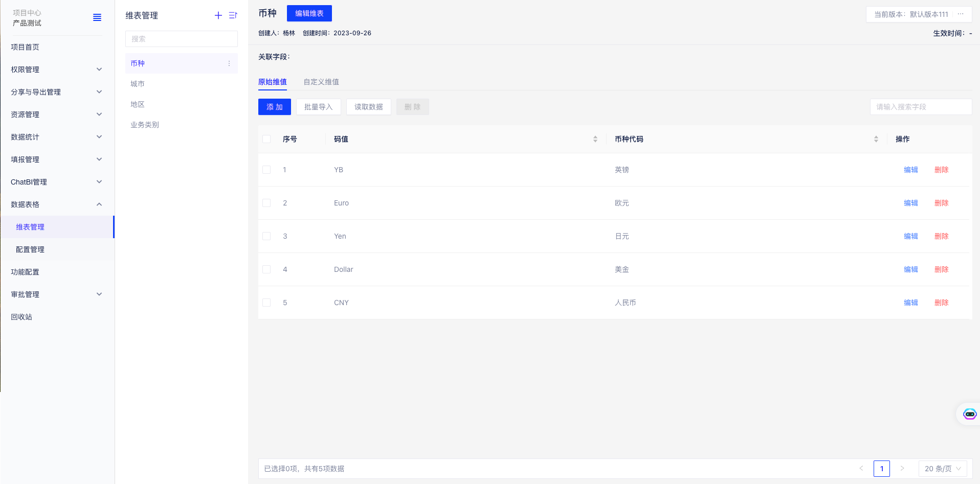Select the checkbox for the CNY row
This screenshot has height=484, width=980.
pos(266,303)
